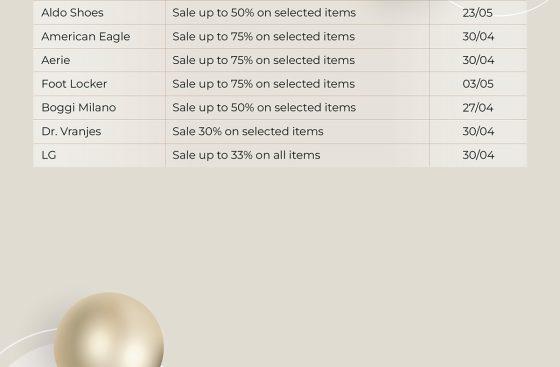
Task: Click Aldo Shoes 50% sale description
Action: [264, 13]
